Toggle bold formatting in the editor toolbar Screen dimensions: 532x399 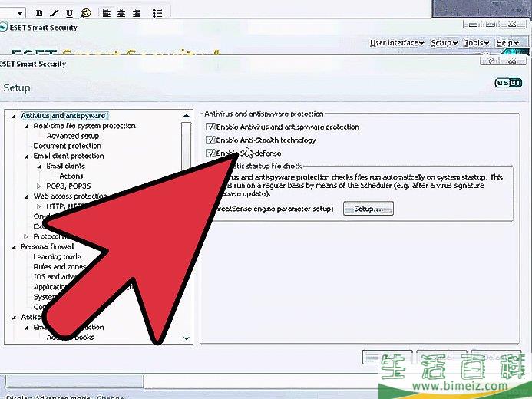click(39, 13)
